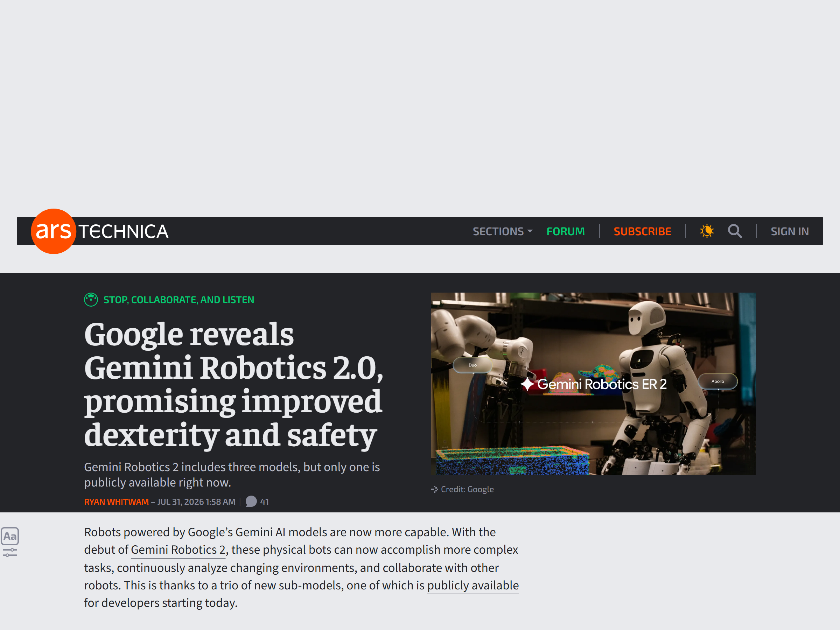Open the Ars Technica logo home link
840x630 pixels.
99,231
